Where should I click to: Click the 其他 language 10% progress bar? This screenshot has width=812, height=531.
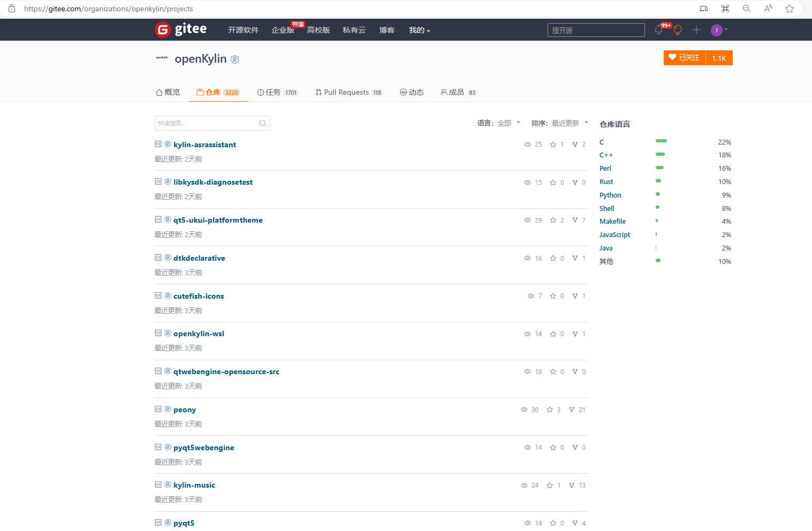[658, 261]
